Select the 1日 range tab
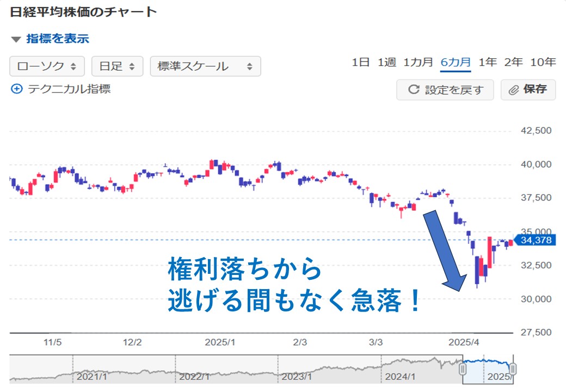Viewport: 566px width, 392px height. pyautogui.click(x=361, y=62)
